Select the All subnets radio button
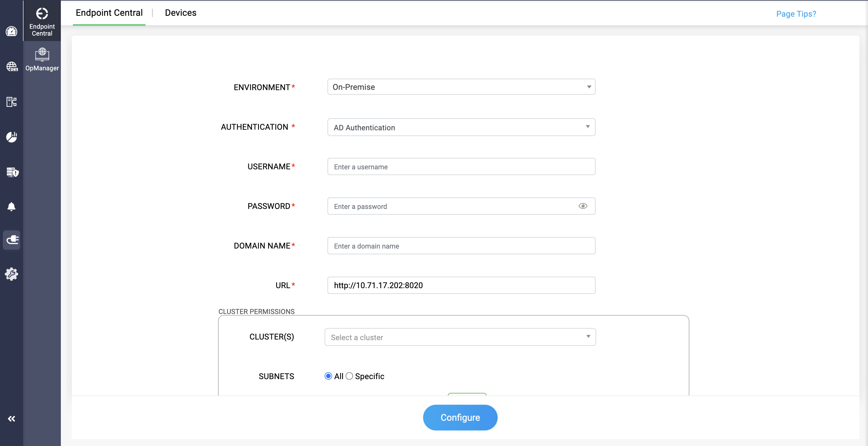 (328, 376)
